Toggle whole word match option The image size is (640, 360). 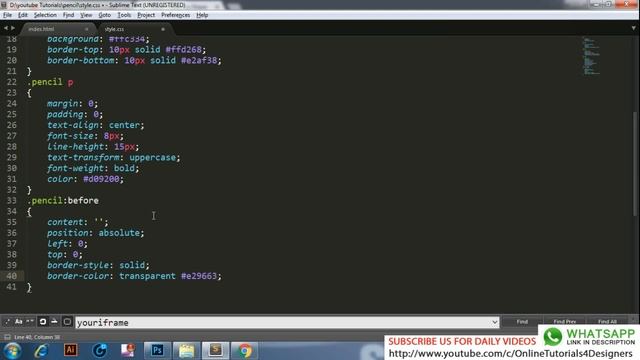tap(29, 322)
